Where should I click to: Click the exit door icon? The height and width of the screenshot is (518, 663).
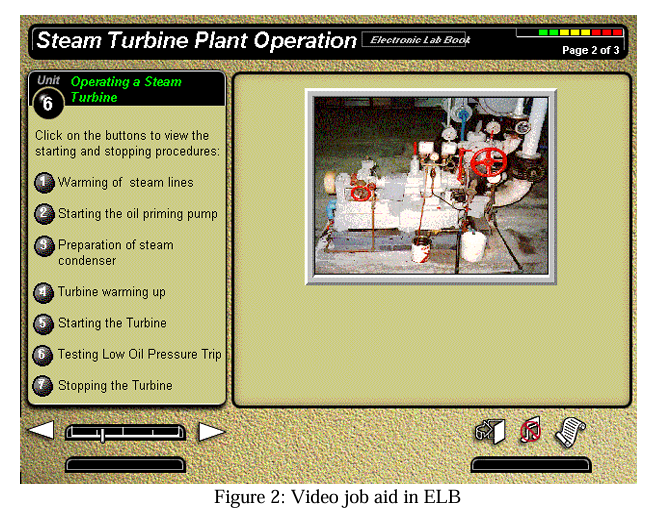[x=487, y=431]
